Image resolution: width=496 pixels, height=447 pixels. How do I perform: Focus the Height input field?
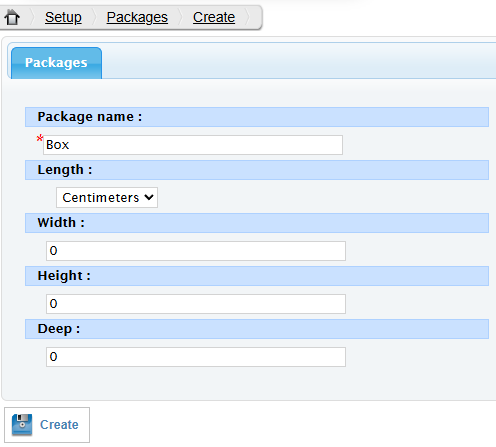tap(196, 304)
